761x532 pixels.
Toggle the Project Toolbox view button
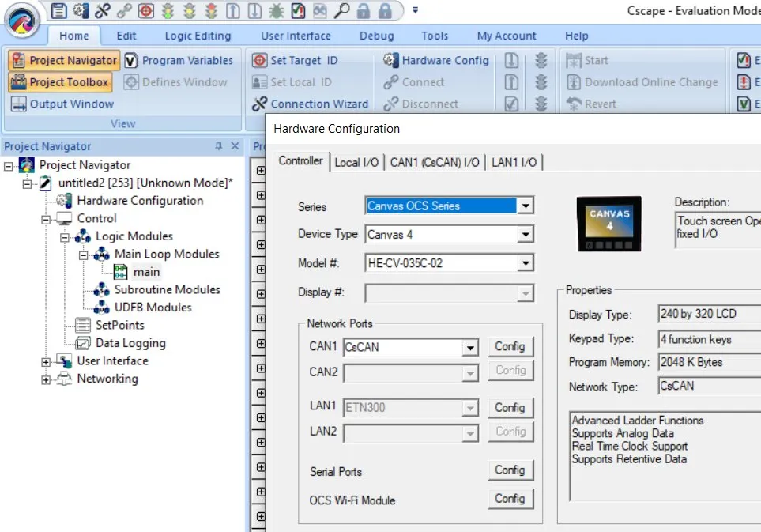point(60,82)
